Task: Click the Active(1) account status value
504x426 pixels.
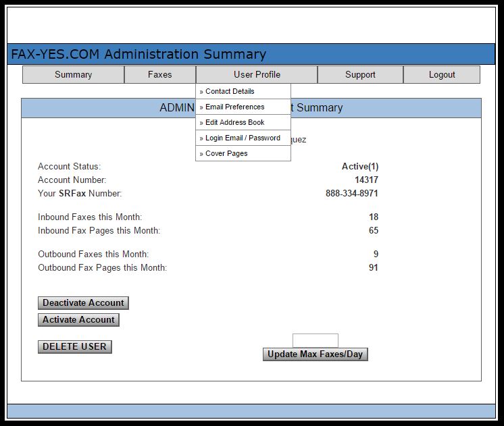Action: coord(360,166)
